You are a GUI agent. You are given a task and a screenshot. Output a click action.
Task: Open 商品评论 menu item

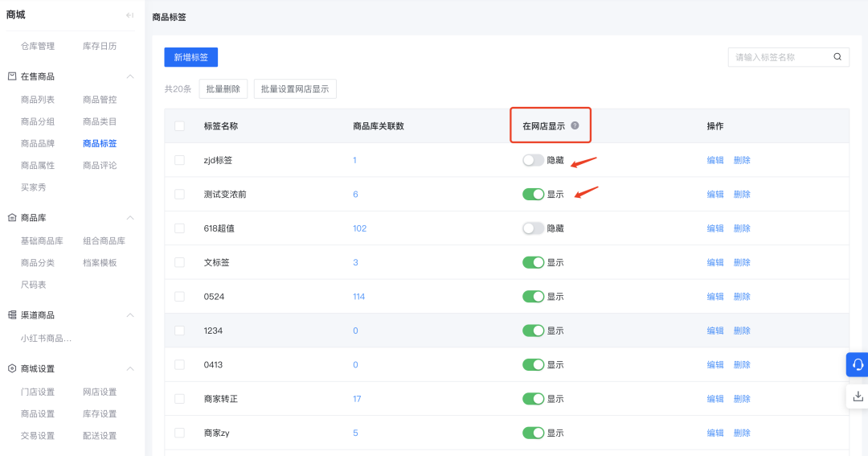[x=100, y=165]
